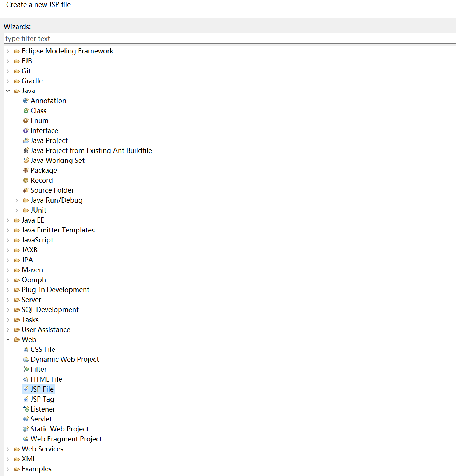Select the Tasks category label
Screen dimensions: 456x476
point(30,319)
